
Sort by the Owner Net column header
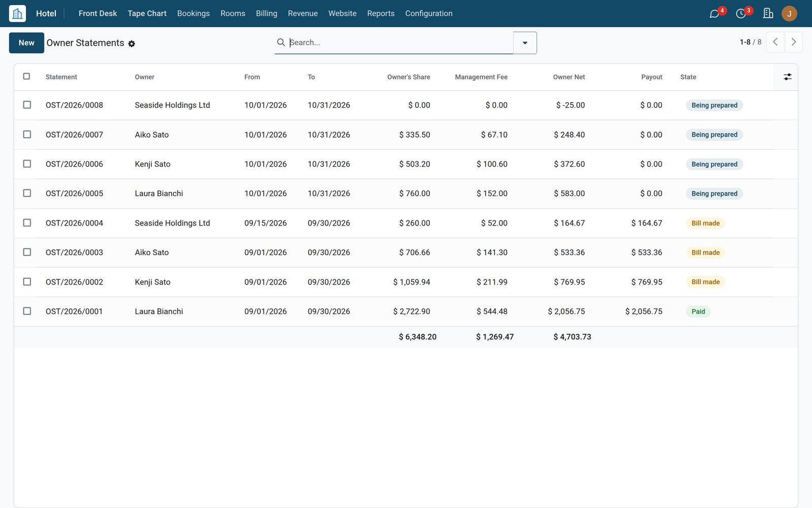pyautogui.click(x=569, y=77)
